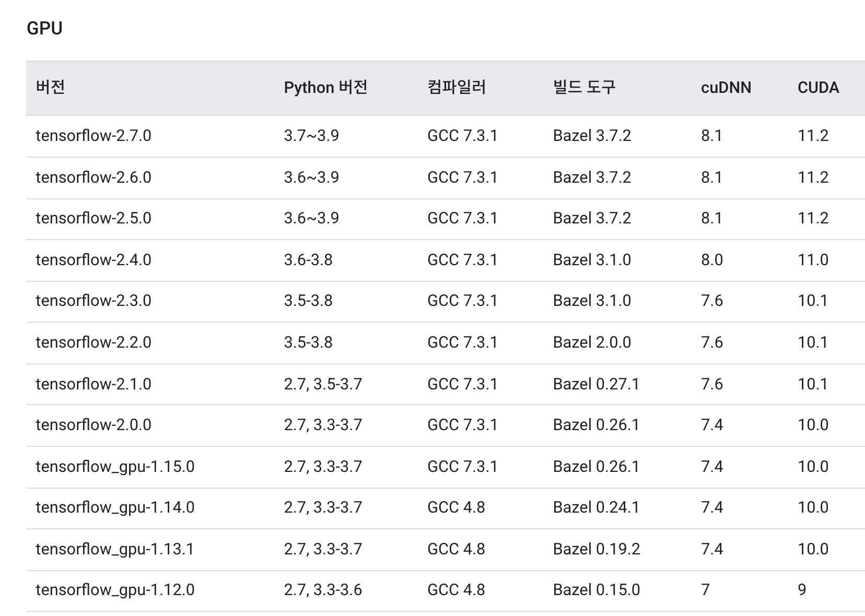This screenshot has height=616, width=865.
Task: Select the tensorflow-2.4.0 version cell
Action: click(93, 260)
